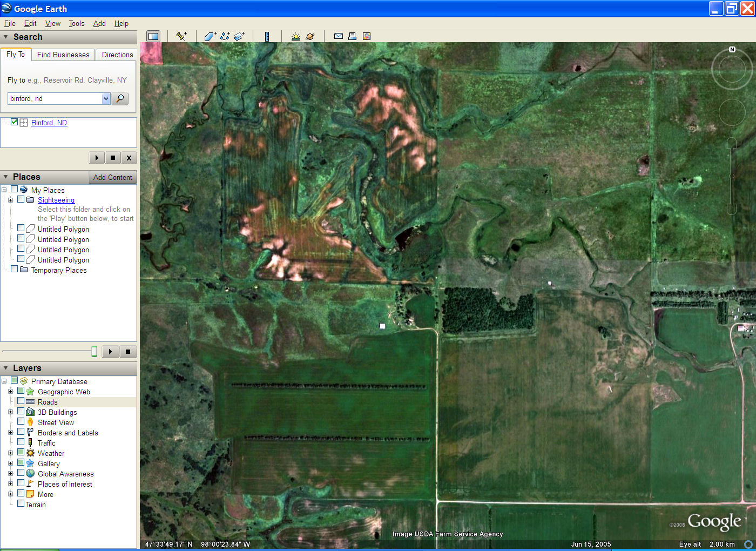This screenshot has width=756, height=551.
Task: Show sunlight across the landscape icon
Action: click(x=295, y=36)
